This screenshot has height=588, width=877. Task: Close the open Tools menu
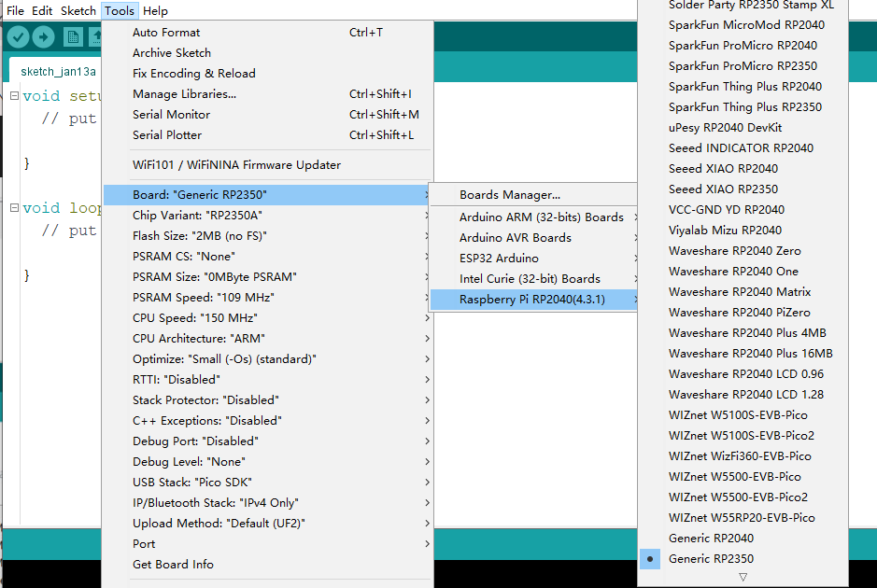[x=120, y=10]
